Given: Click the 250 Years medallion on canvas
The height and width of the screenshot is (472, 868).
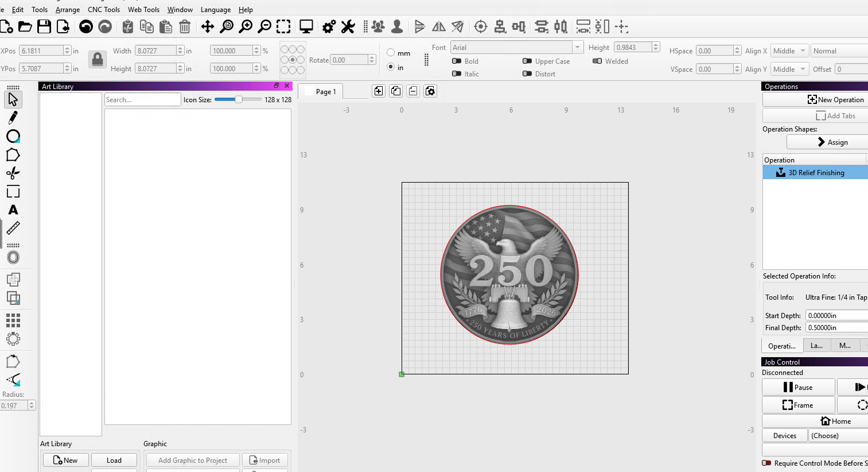Looking at the screenshot, I should (x=509, y=274).
